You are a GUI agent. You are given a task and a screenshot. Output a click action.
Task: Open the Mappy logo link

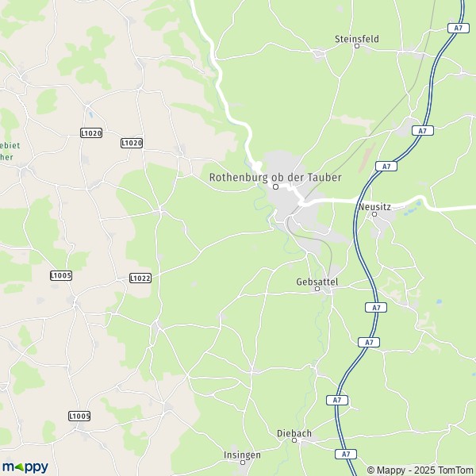(x=25, y=467)
